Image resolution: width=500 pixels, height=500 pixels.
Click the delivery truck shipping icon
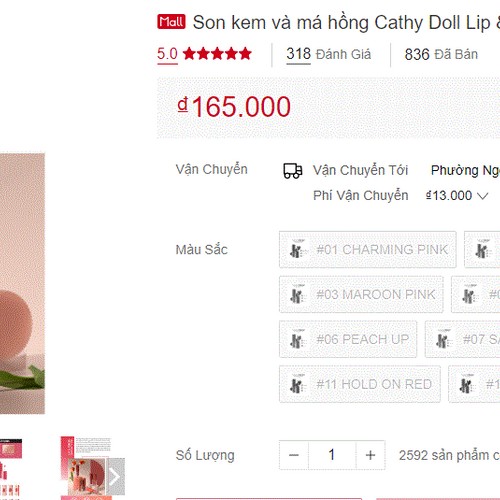[x=293, y=171]
